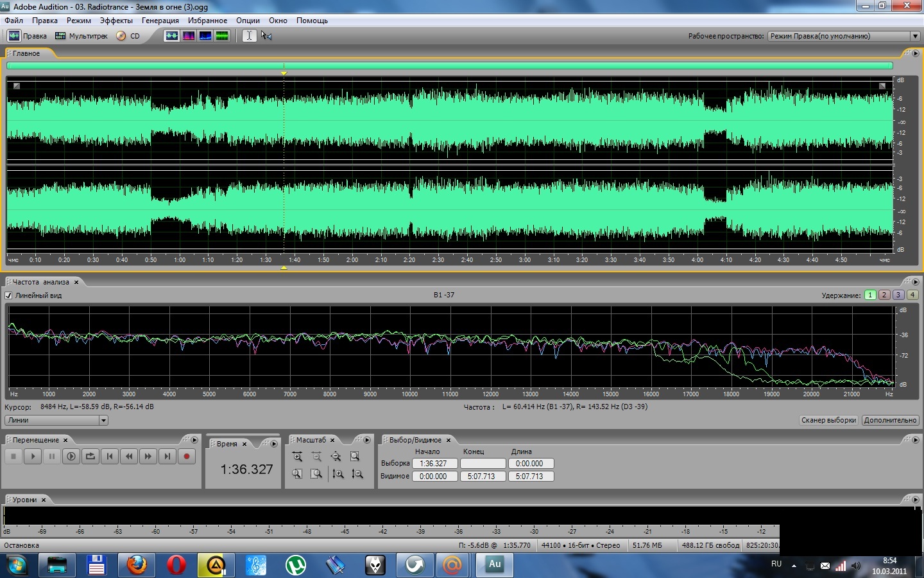Toggle hold button 1
This screenshot has height=578, width=924.
coord(870,295)
